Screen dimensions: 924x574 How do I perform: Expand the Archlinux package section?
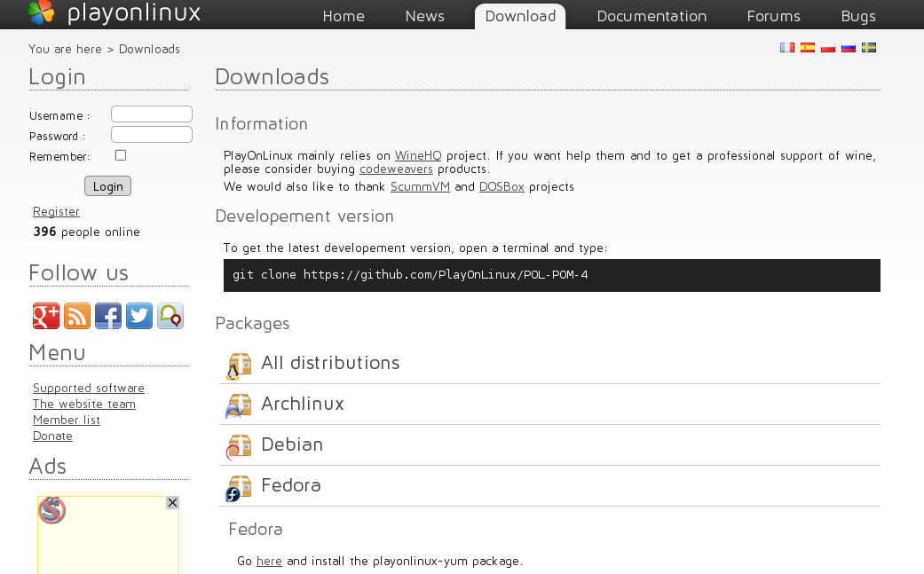(303, 404)
